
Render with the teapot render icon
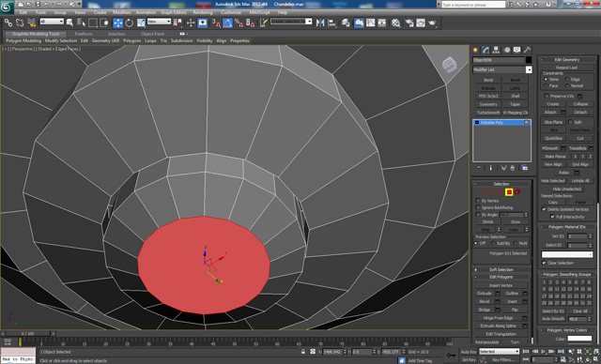432,23
